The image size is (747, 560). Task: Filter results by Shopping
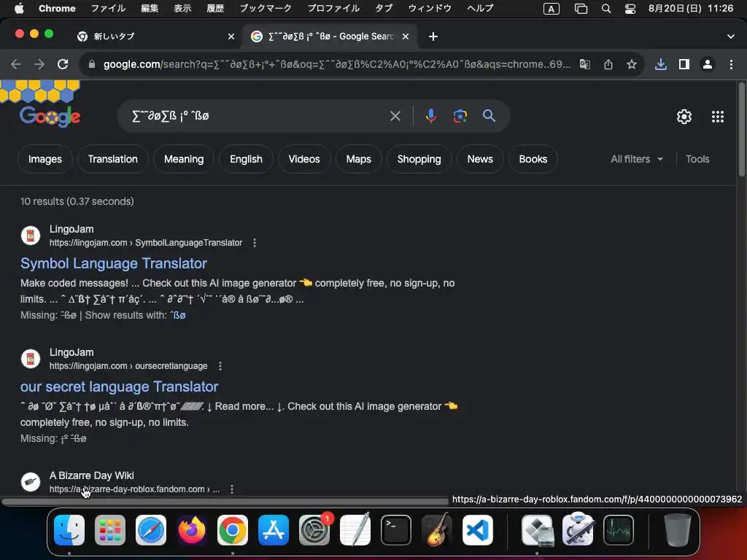419,159
